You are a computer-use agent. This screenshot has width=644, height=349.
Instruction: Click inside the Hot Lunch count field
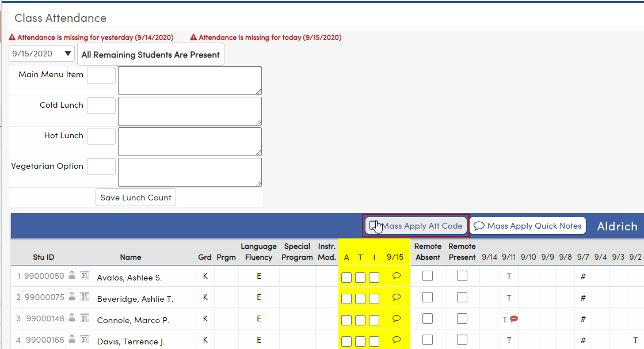pyautogui.click(x=101, y=136)
